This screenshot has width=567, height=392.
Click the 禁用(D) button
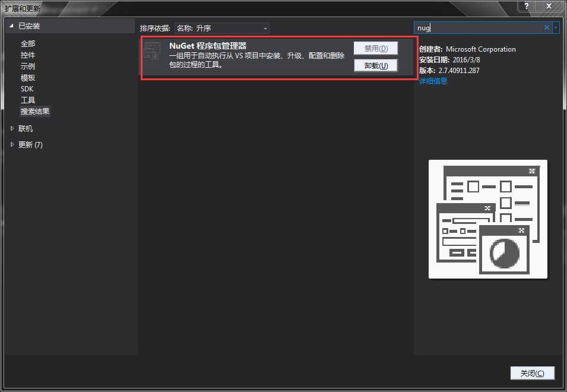[x=376, y=49]
